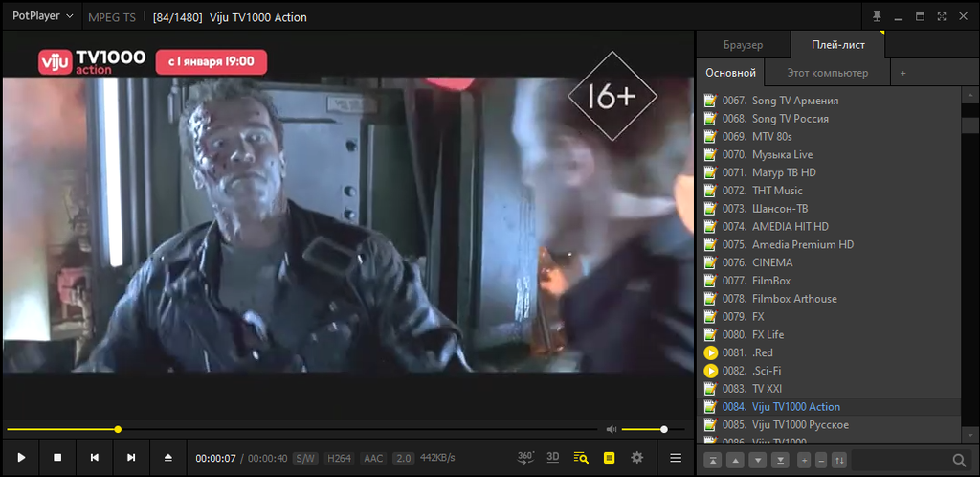Image resolution: width=980 pixels, height=477 pixels.
Task: Click the playlist scrollbar up arrow
Action: [970, 95]
